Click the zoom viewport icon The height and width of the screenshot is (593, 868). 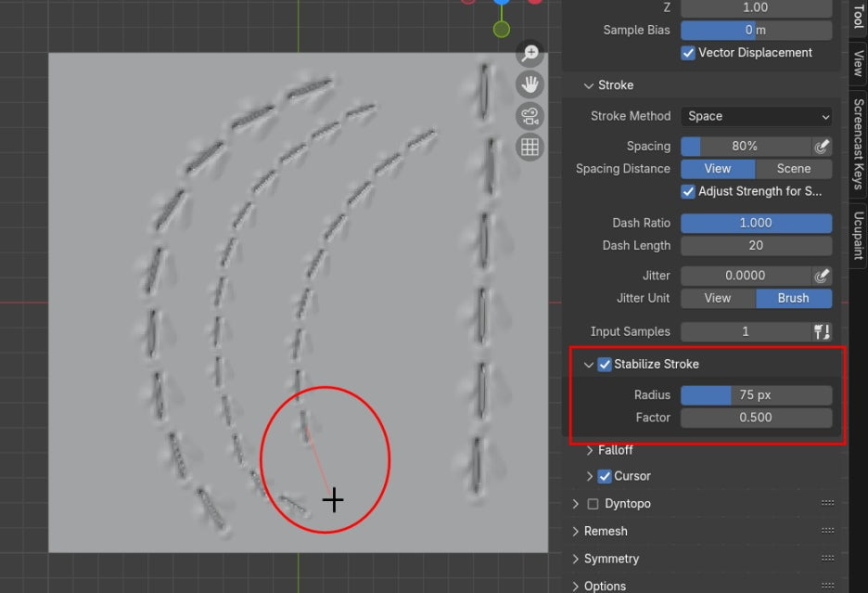(x=530, y=53)
